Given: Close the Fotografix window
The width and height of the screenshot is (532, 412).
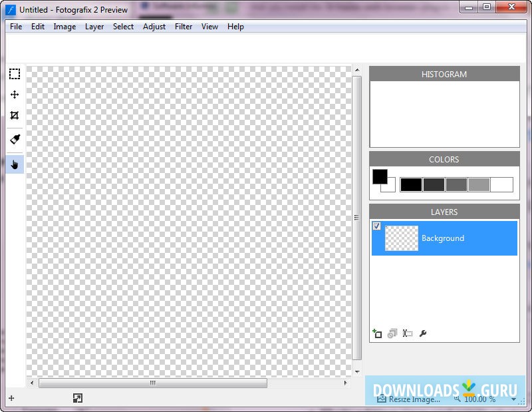Looking at the screenshot, I should (x=511, y=7).
